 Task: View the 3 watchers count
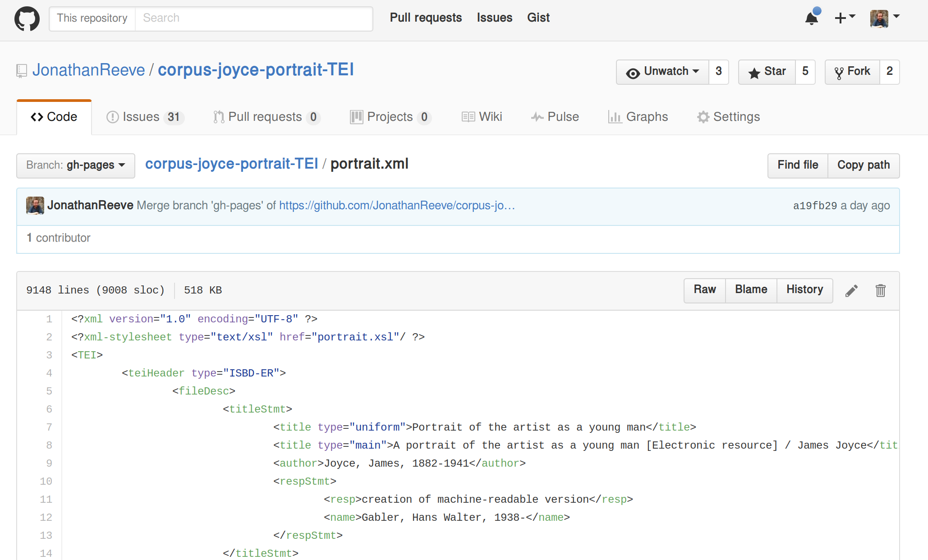(719, 72)
